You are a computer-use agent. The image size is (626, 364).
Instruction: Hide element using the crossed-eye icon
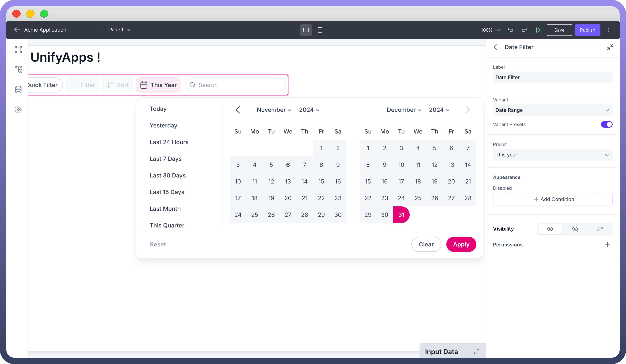pos(575,229)
